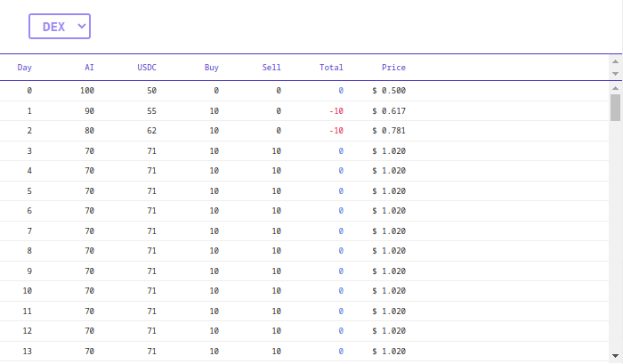Click the Total column header

331,68
